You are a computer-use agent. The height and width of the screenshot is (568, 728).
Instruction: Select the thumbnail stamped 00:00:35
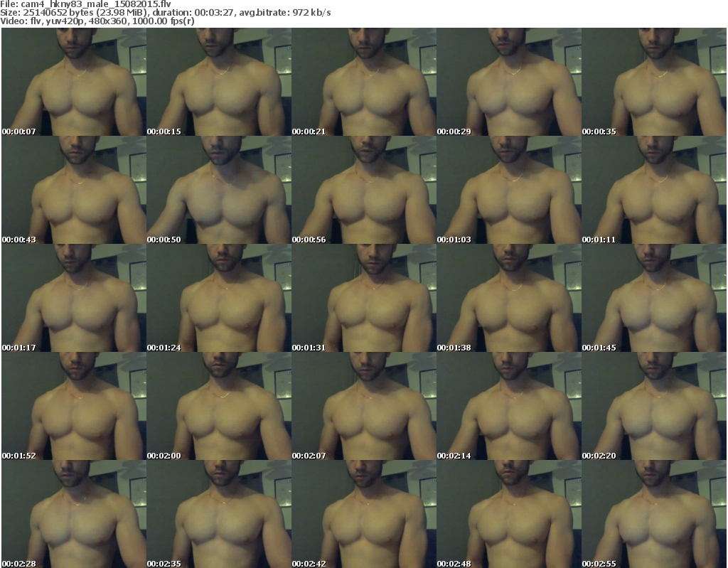(654, 82)
